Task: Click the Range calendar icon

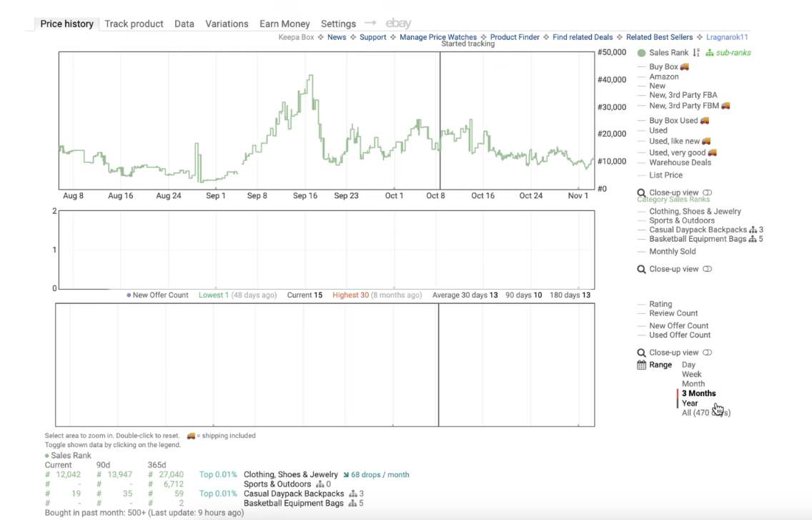Action: pyautogui.click(x=642, y=365)
